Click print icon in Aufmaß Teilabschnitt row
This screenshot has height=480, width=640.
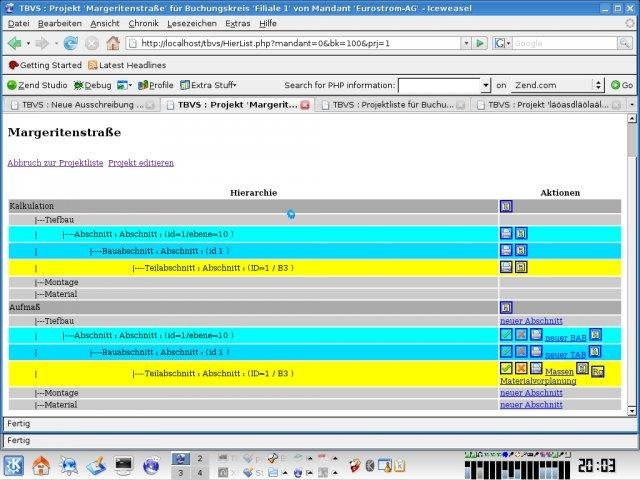click(x=536, y=368)
